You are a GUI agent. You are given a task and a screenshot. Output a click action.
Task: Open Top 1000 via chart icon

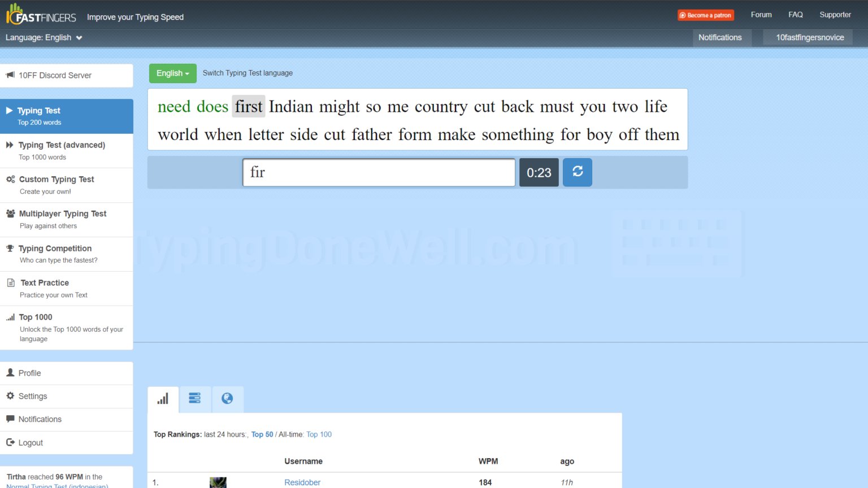(11, 317)
